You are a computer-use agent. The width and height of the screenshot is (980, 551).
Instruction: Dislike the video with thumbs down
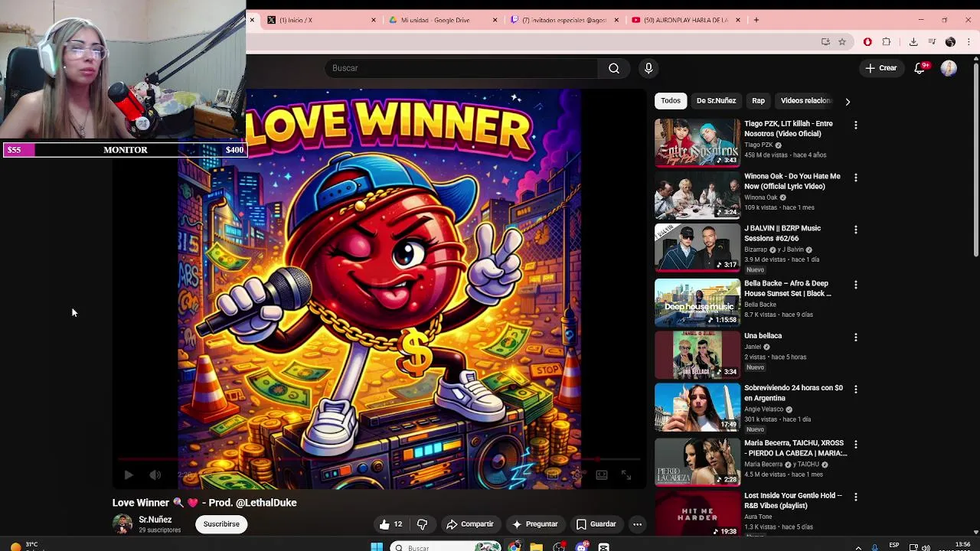[x=422, y=524]
